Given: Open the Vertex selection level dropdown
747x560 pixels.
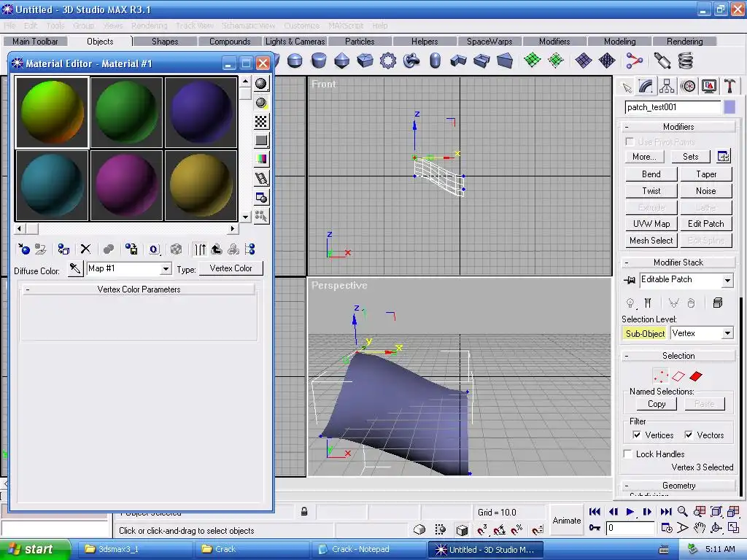Looking at the screenshot, I should (727, 333).
